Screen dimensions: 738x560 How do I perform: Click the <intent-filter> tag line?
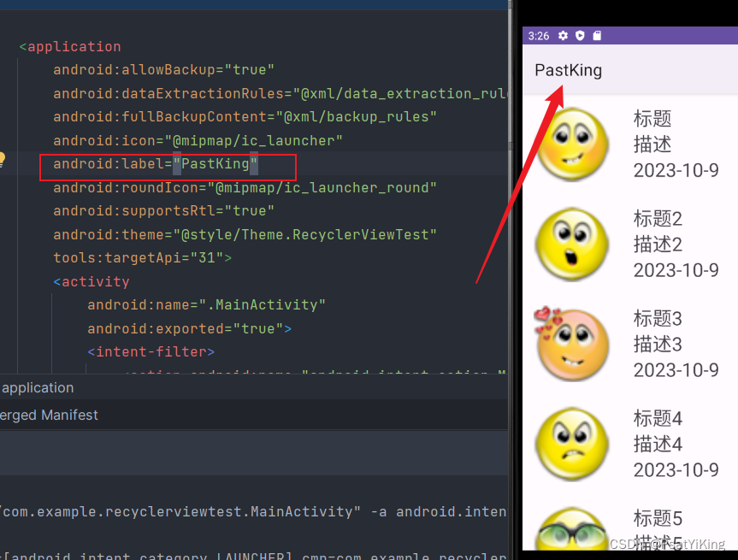[151, 352]
